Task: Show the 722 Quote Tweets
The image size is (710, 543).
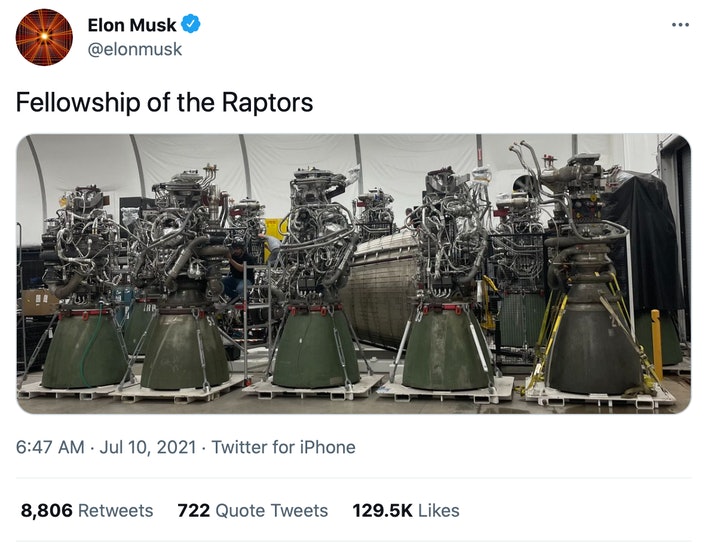Action: tap(252, 510)
